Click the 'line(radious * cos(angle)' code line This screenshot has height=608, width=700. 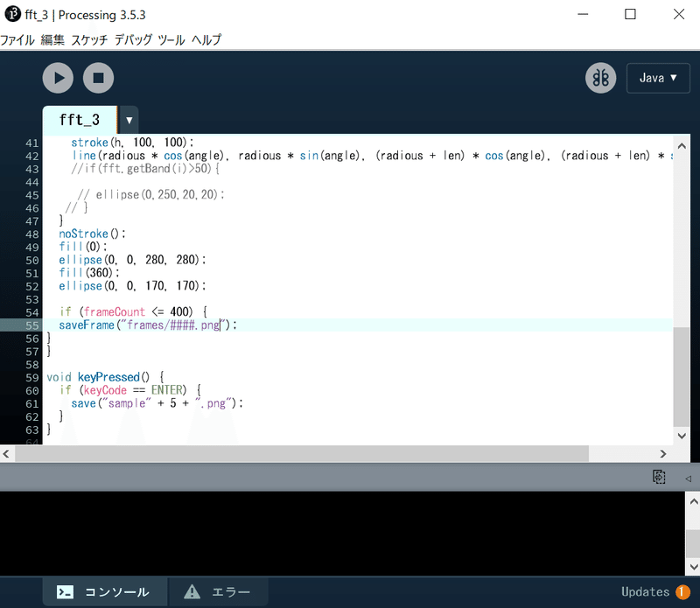point(373,156)
